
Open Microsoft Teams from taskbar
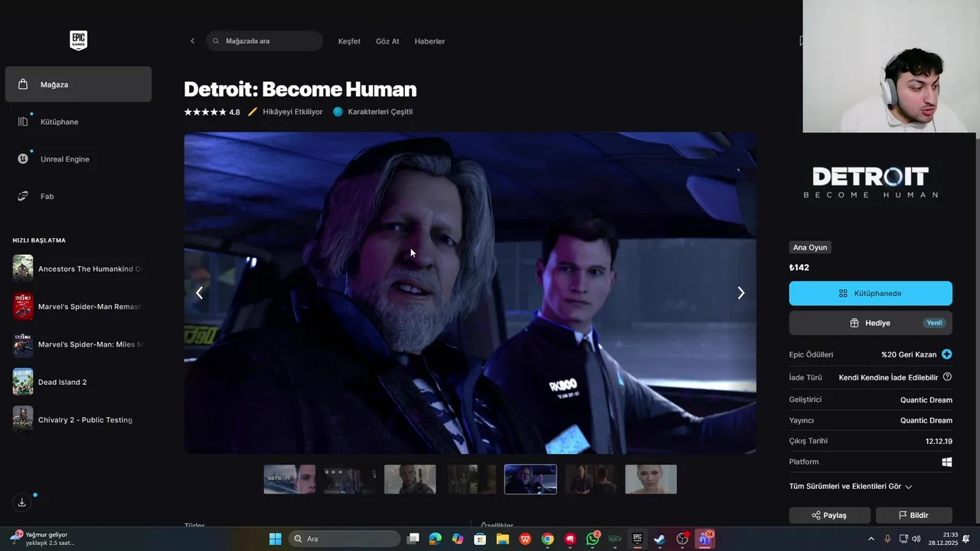point(704,539)
